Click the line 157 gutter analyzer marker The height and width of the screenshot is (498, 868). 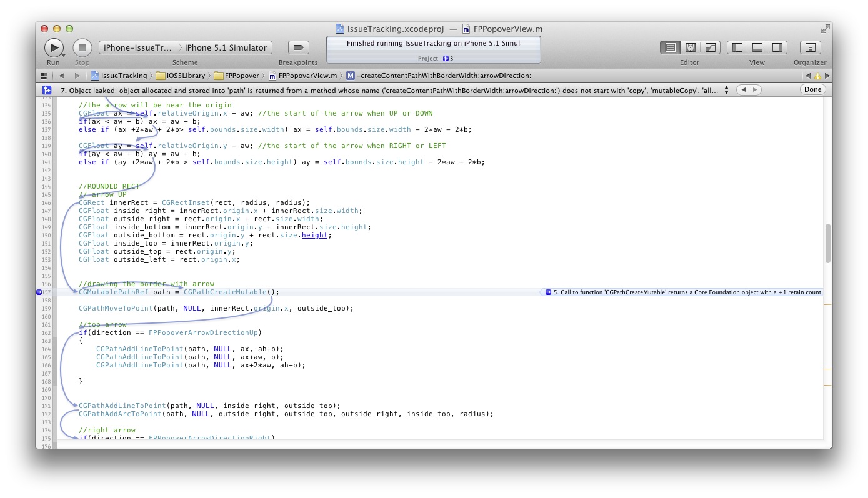pyautogui.click(x=39, y=292)
